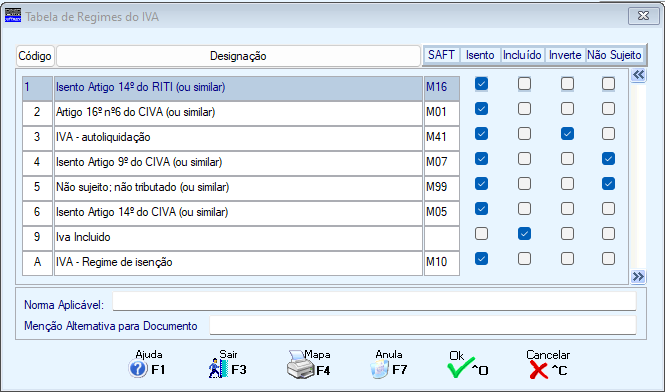Click the Designação column header

[238, 56]
